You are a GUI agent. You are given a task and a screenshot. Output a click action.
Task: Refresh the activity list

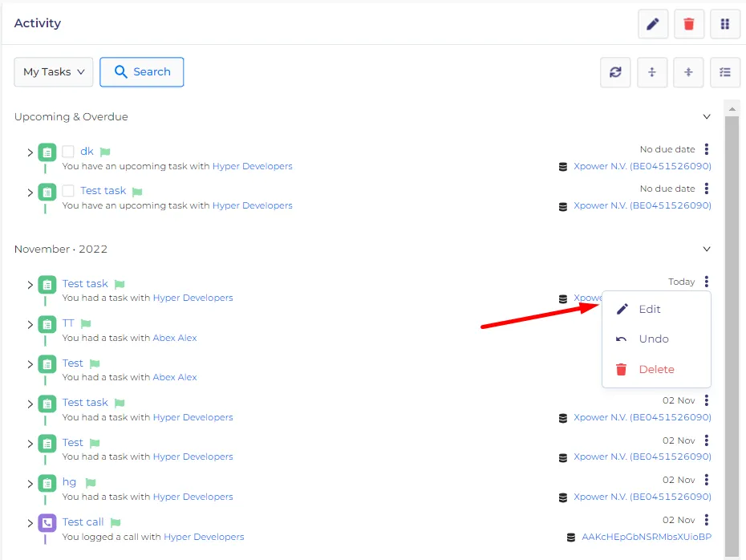tap(615, 72)
